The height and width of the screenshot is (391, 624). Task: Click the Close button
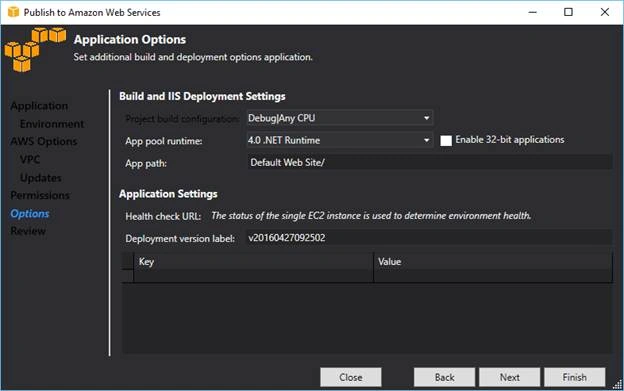click(351, 377)
